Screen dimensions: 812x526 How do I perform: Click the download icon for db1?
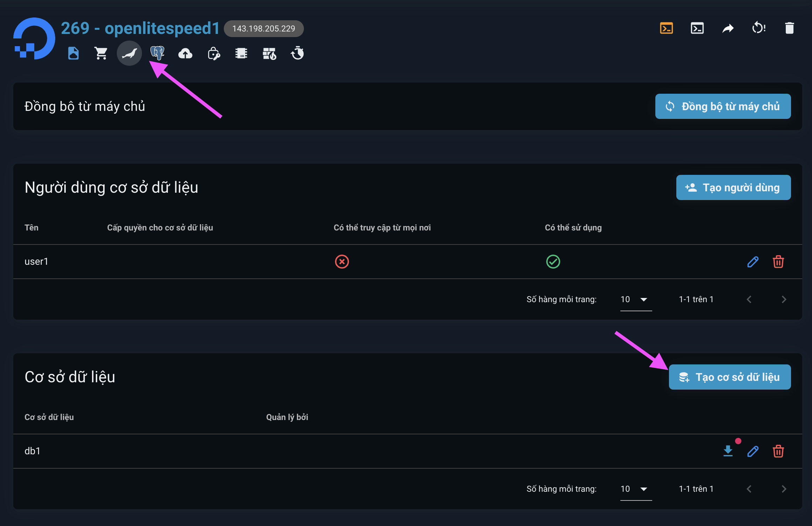(x=728, y=451)
